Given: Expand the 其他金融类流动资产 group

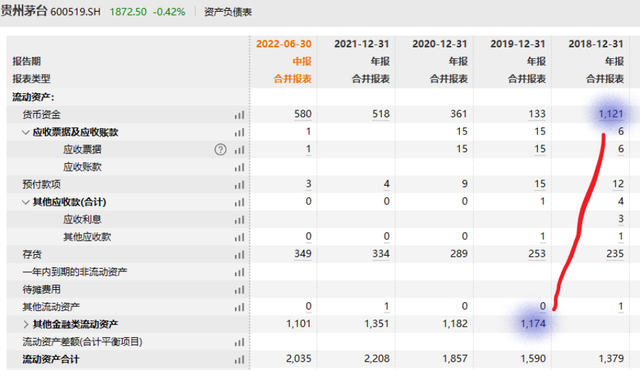Looking at the screenshot, I should pyautogui.click(x=26, y=324).
